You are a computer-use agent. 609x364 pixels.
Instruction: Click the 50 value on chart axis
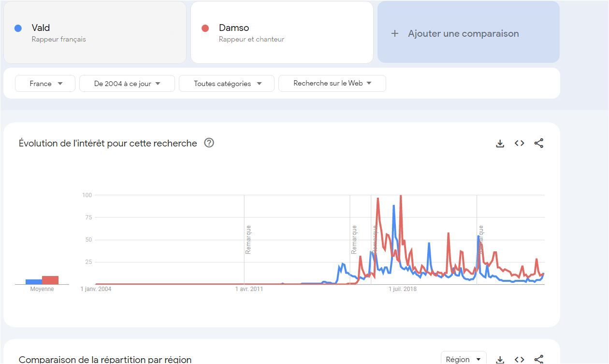pyautogui.click(x=88, y=240)
